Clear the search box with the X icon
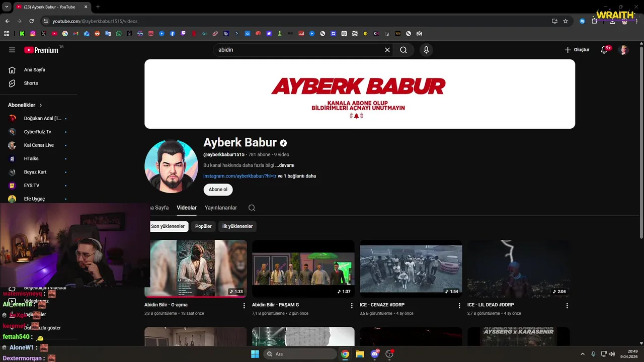The height and width of the screenshot is (362, 644). (x=387, y=50)
